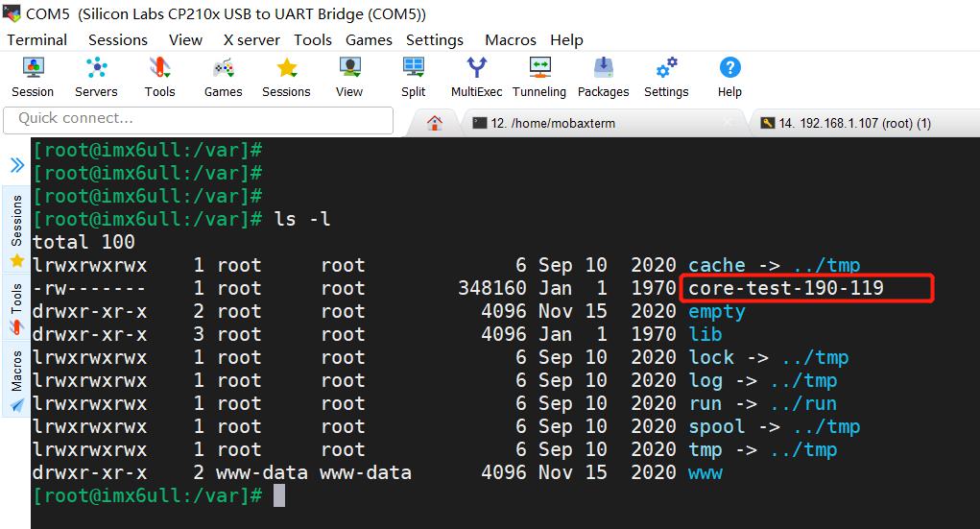Click the View toolbar icon
The height and width of the screenshot is (529, 980).
point(349,78)
